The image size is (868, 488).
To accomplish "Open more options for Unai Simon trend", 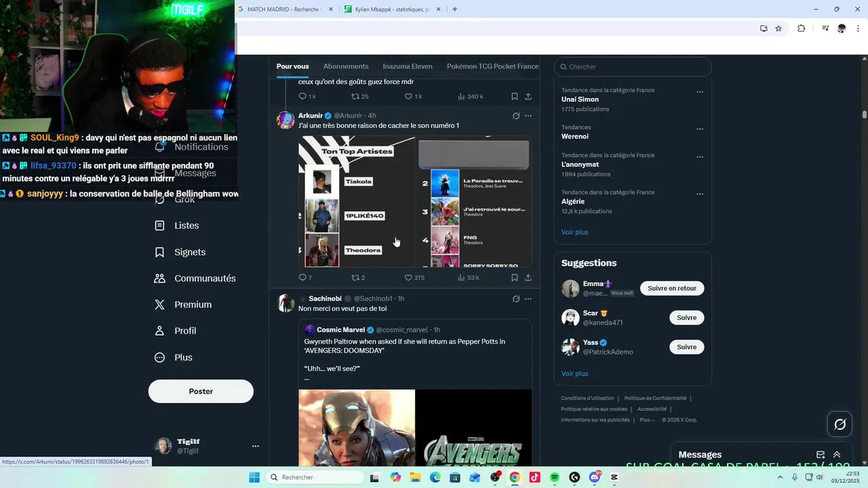I will pos(700,92).
